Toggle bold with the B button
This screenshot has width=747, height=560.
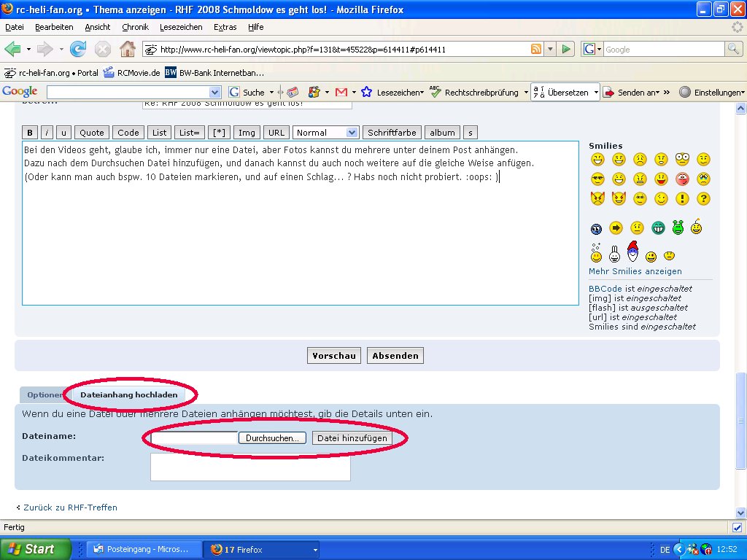[x=30, y=133]
